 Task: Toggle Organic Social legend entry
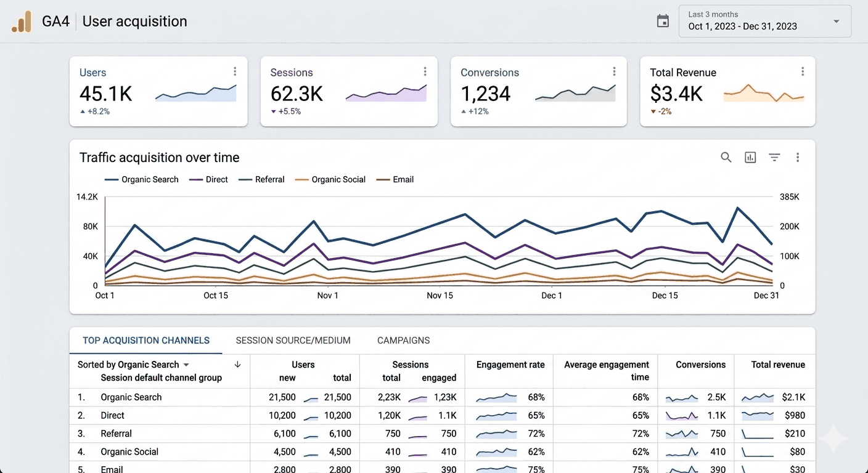coord(330,180)
